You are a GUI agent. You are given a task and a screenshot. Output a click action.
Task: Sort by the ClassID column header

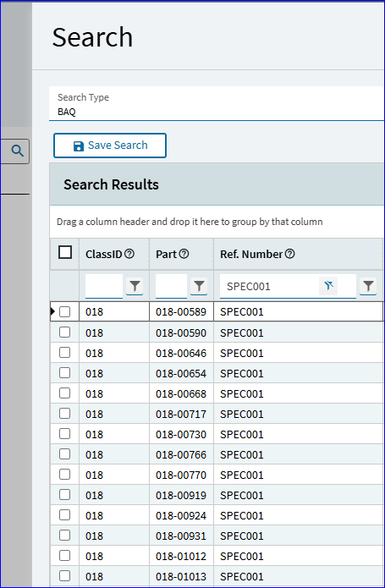tap(104, 255)
